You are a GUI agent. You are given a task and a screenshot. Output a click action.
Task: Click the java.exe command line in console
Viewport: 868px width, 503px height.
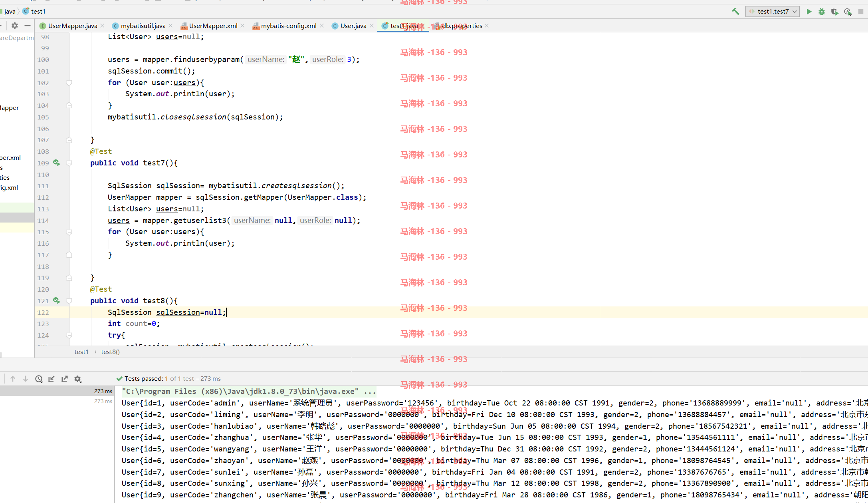pos(249,391)
